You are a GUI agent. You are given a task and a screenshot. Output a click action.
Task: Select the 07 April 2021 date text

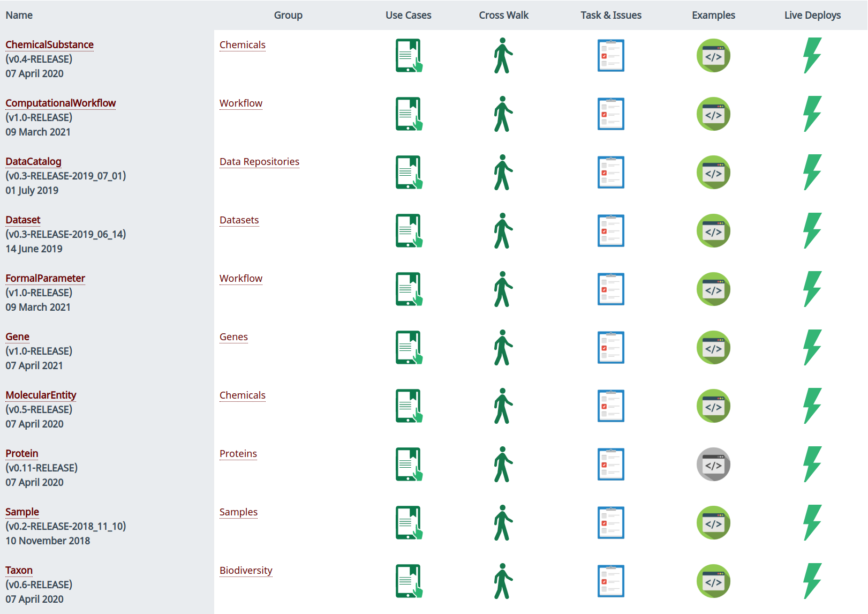[34, 365]
